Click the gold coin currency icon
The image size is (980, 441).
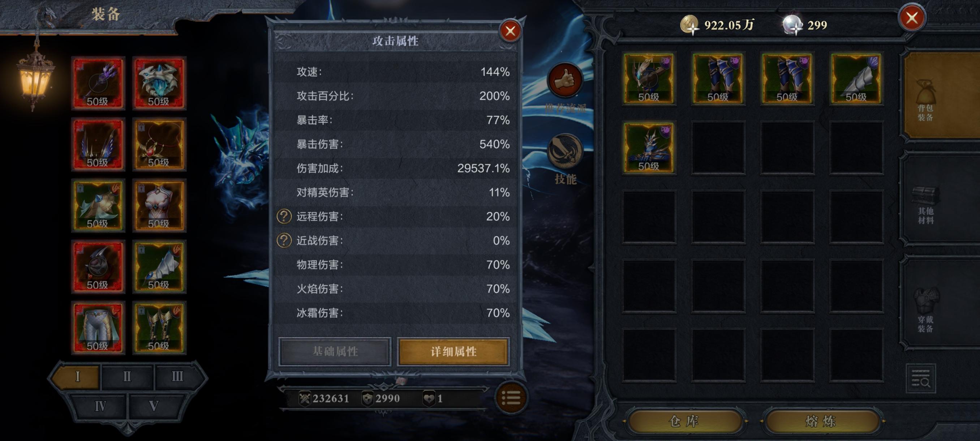click(689, 25)
